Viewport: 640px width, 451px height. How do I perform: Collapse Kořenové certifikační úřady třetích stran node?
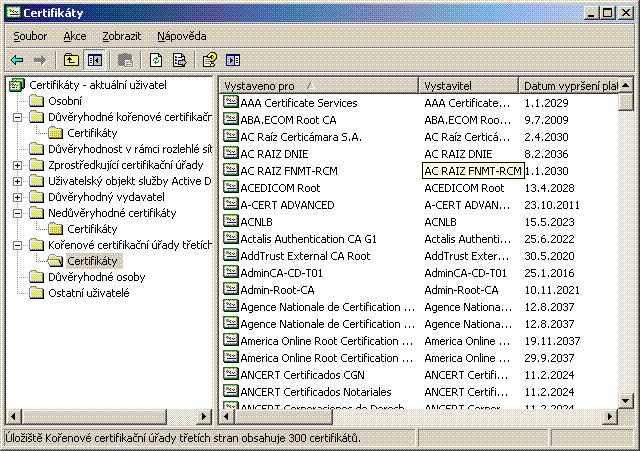18,245
